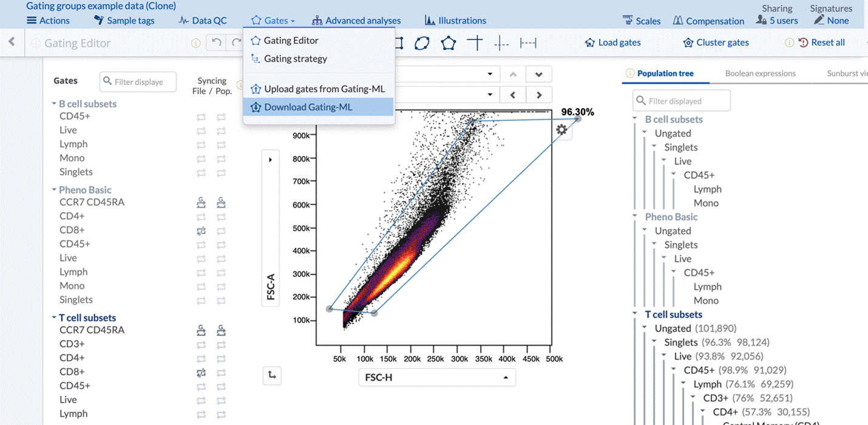
Task: Select the polygon gate tool
Action: tap(449, 43)
